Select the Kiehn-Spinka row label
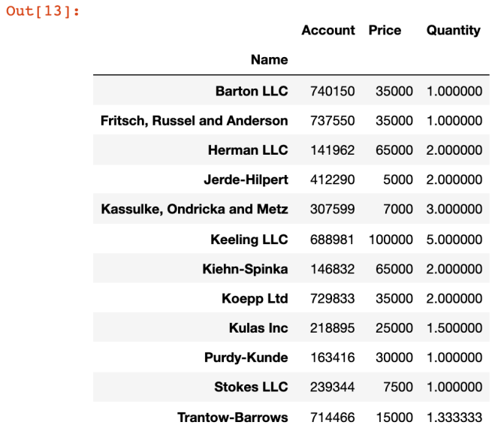Image resolution: width=504 pixels, height=437 pixels. (245, 269)
